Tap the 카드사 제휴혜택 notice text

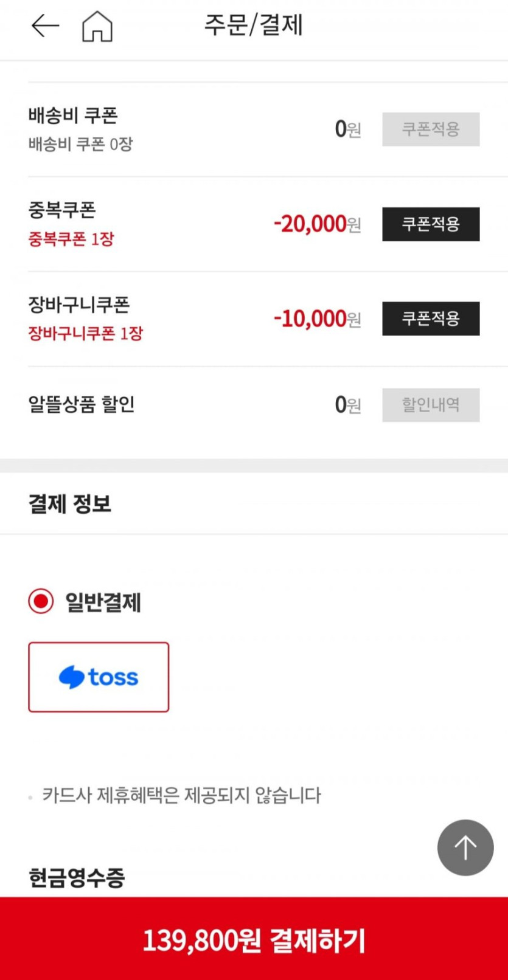click(x=181, y=795)
